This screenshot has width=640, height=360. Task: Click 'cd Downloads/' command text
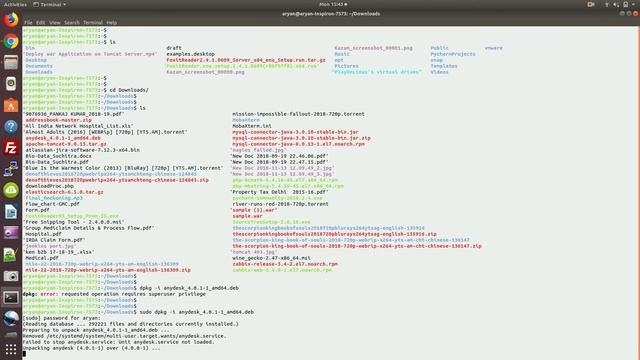[x=129, y=90]
